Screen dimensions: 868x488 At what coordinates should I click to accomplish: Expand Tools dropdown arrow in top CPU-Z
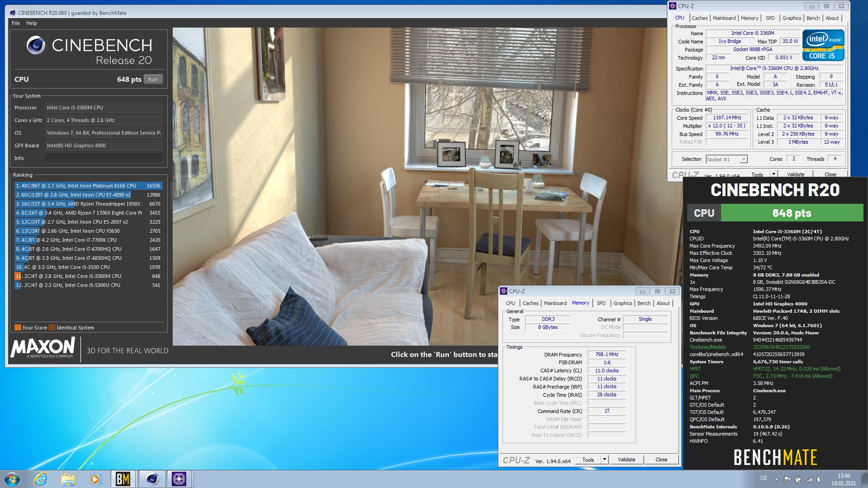pyautogui.click(x=774, y=174)
